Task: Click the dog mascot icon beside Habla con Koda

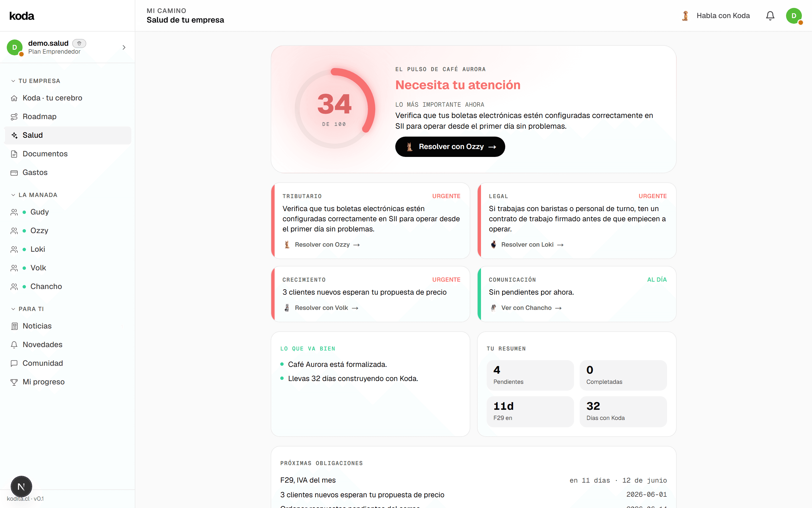Action: [x=685, y=16]
